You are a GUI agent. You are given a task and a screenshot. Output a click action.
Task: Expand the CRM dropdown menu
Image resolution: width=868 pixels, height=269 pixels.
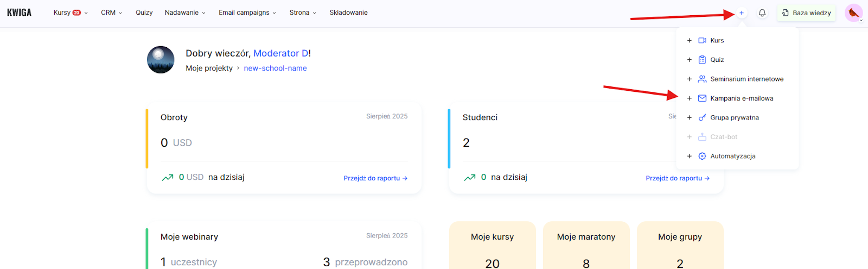(x=111, y=12)
